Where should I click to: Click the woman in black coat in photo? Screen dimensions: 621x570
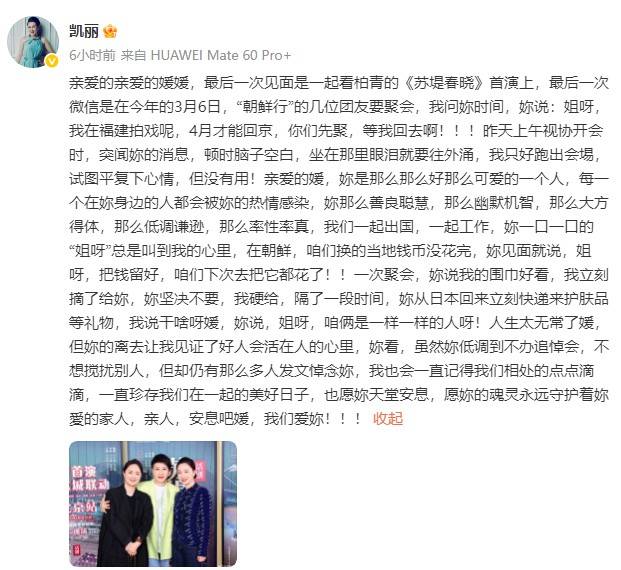coord(125,515)
